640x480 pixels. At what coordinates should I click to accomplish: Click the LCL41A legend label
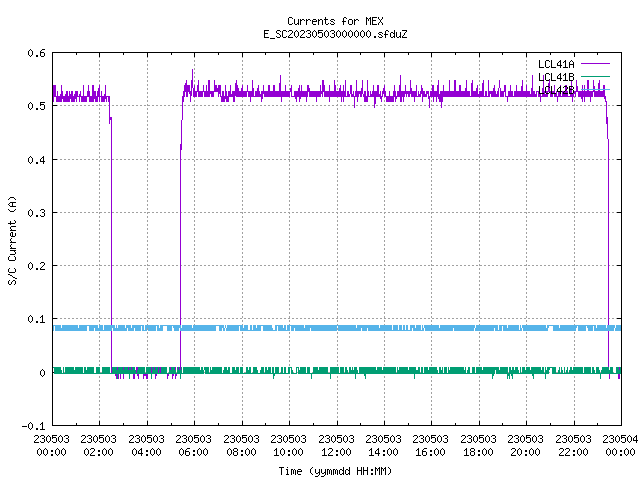tap(556, 64)
